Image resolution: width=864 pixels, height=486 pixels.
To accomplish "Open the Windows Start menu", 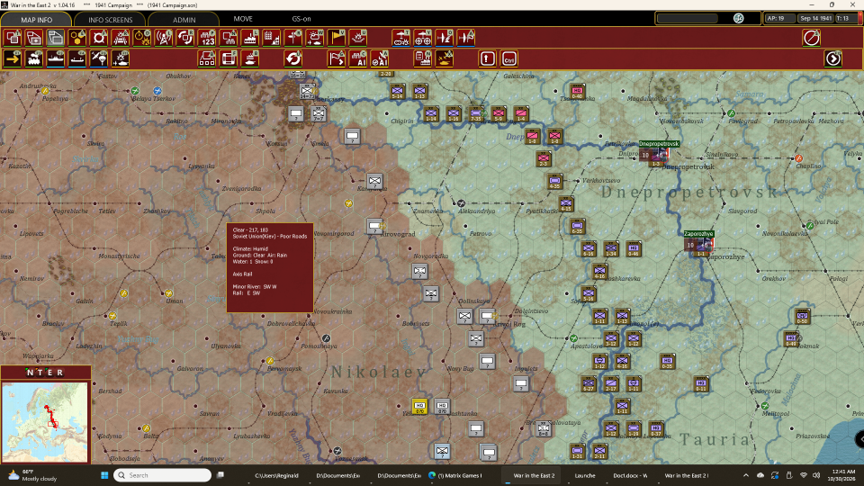I will pos(105,475).
